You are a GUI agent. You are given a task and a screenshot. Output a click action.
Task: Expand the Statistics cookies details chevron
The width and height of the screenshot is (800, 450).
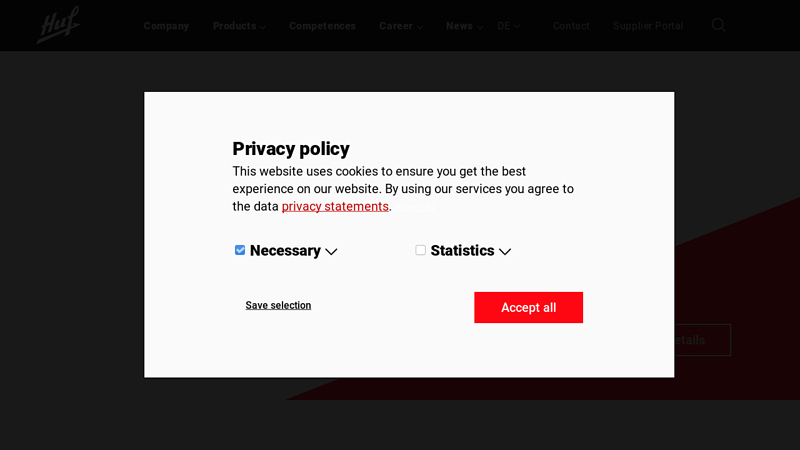pyautogui.click(x=505, y=252)
